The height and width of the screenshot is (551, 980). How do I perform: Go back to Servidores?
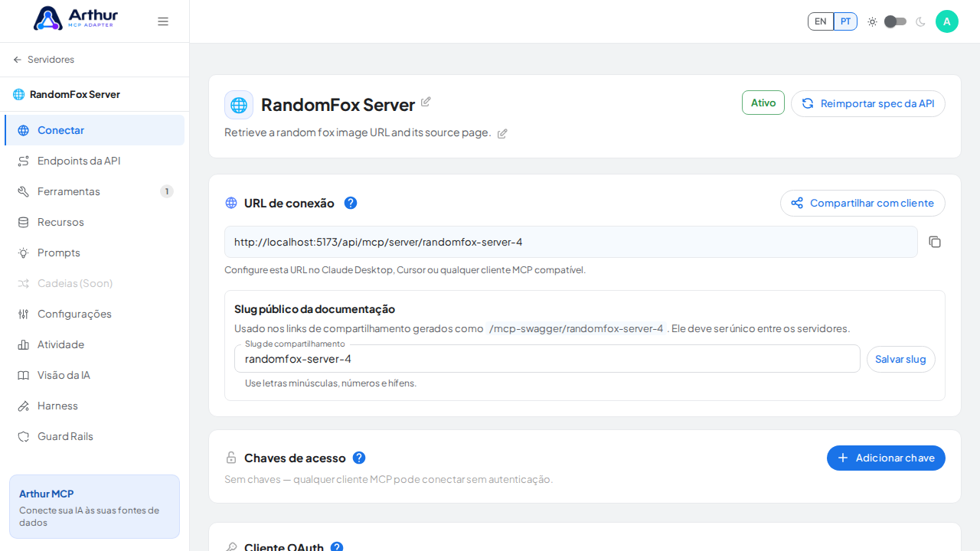pyautogui.click(x=44, y=60)
